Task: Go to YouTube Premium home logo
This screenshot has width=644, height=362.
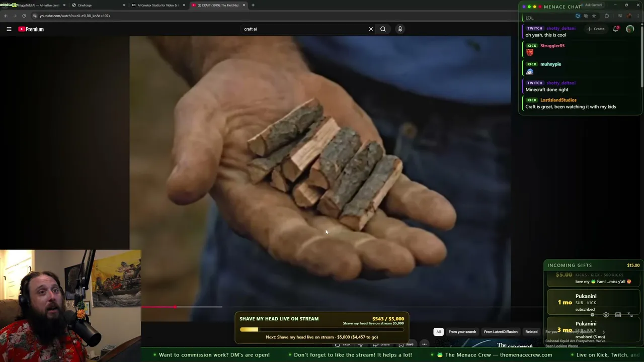Action: click(31, 29)
